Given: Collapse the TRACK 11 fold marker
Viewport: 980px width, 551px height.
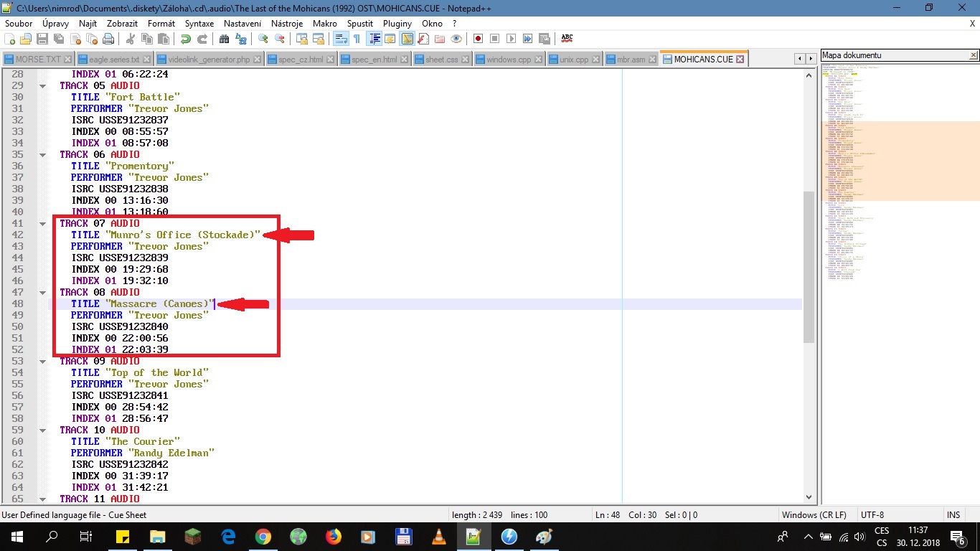Looking at the screenshot, I should (43, 499).
